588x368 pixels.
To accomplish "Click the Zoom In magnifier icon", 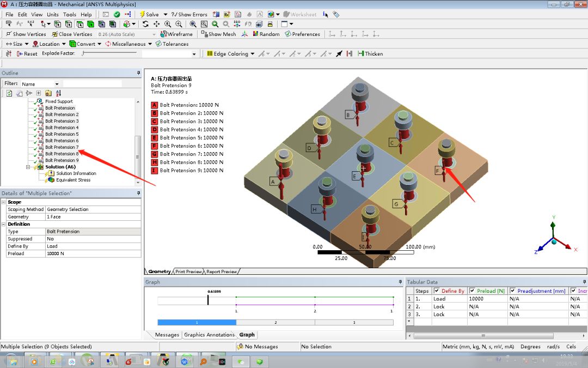I will tap(178, 24).
